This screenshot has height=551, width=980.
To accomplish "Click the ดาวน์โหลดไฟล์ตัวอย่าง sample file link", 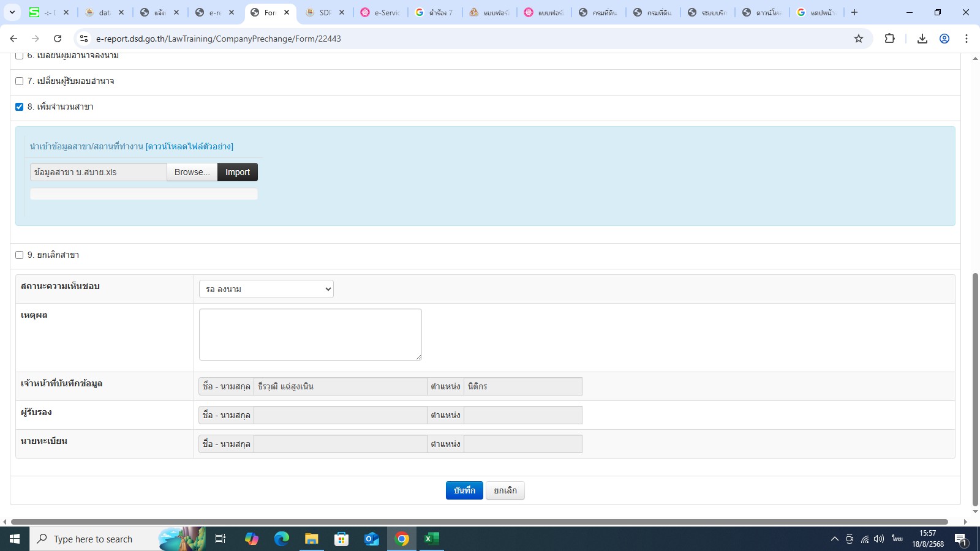I will coord(189,146).
